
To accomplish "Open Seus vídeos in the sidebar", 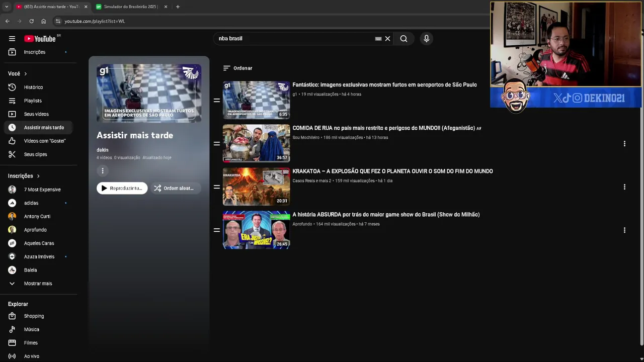I will (x=39, y=114).
